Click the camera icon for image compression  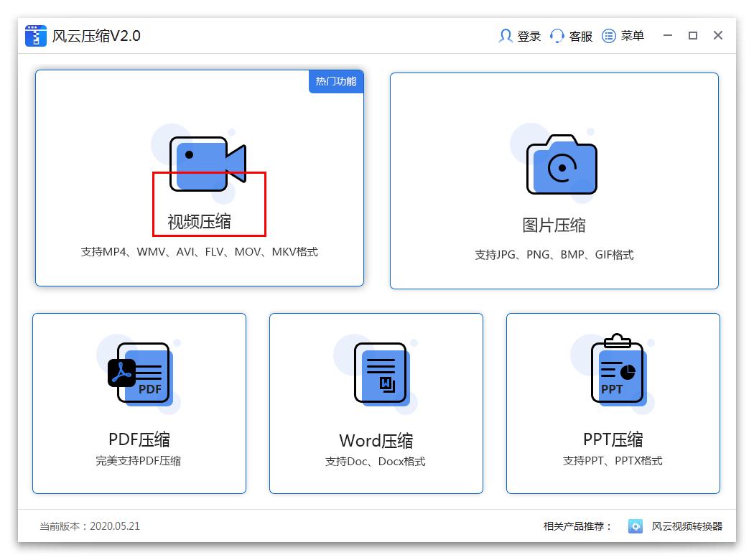tap(562, 164)
